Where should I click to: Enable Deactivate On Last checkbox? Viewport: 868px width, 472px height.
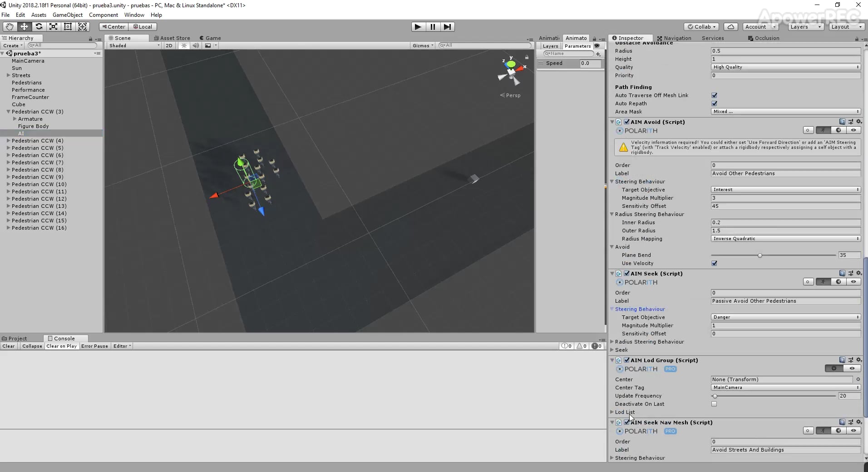(714, 404)
